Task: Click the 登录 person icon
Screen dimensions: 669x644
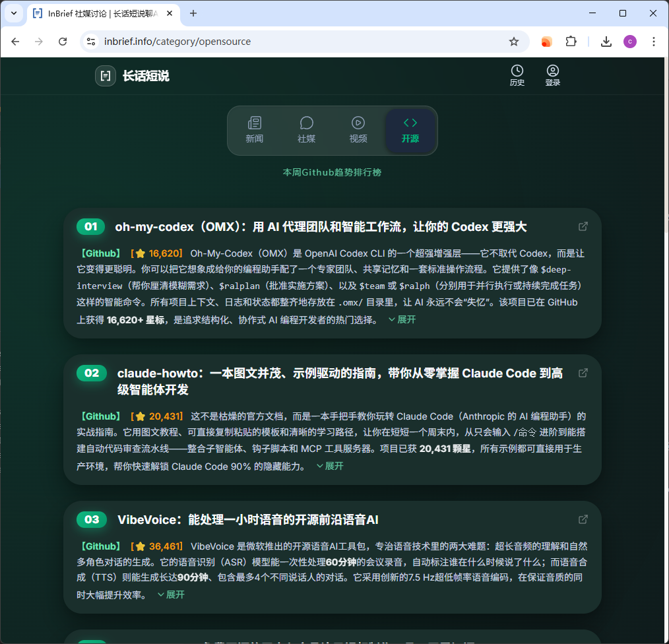Action: pos(552,71)
